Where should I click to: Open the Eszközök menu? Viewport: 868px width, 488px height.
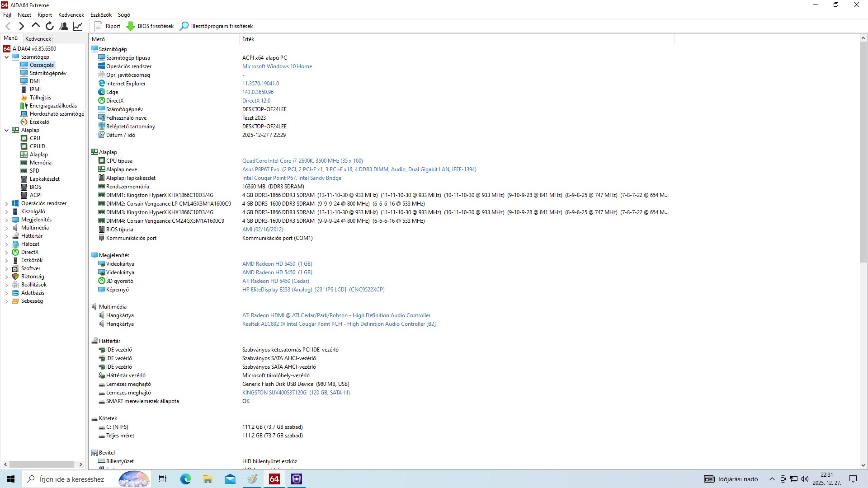101,15
